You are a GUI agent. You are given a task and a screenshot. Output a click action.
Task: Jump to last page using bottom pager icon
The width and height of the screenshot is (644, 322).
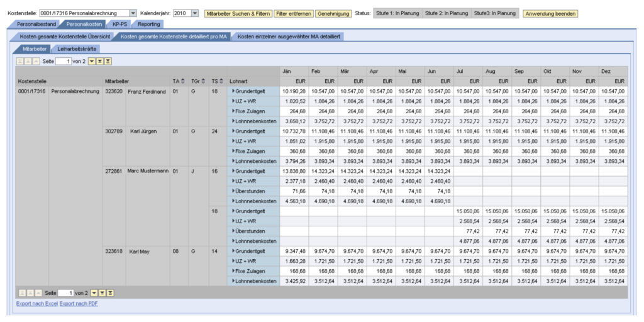pos(109,293)
